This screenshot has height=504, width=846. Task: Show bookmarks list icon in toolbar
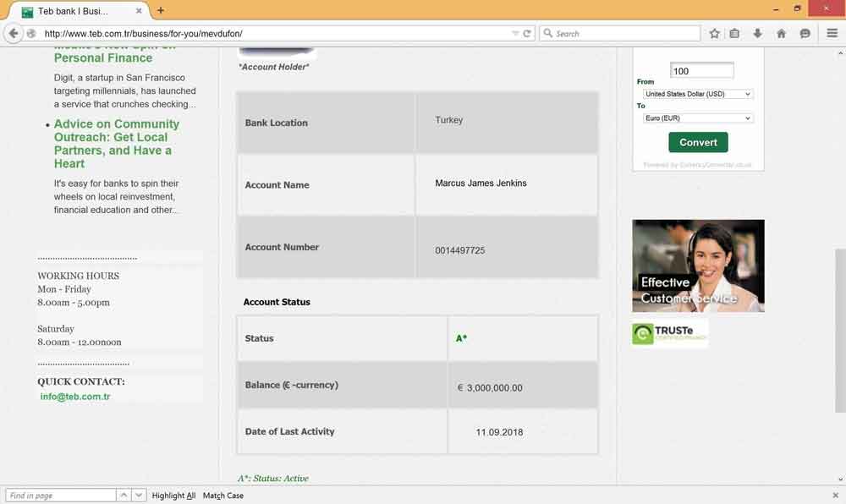click(x=734, y=34)
